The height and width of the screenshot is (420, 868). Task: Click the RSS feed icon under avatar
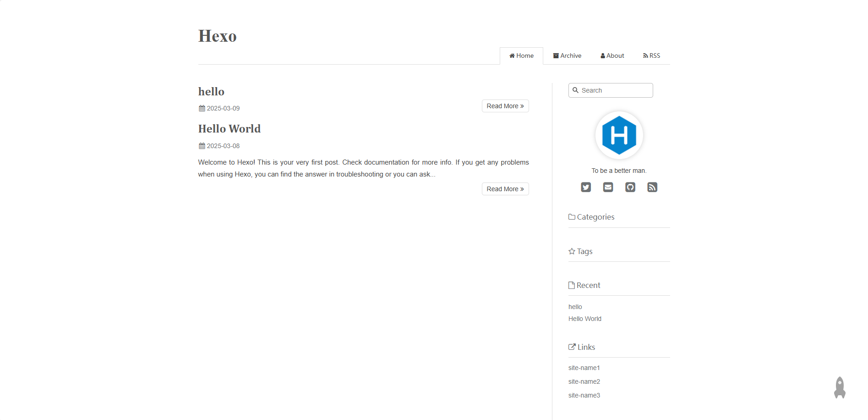652,187
